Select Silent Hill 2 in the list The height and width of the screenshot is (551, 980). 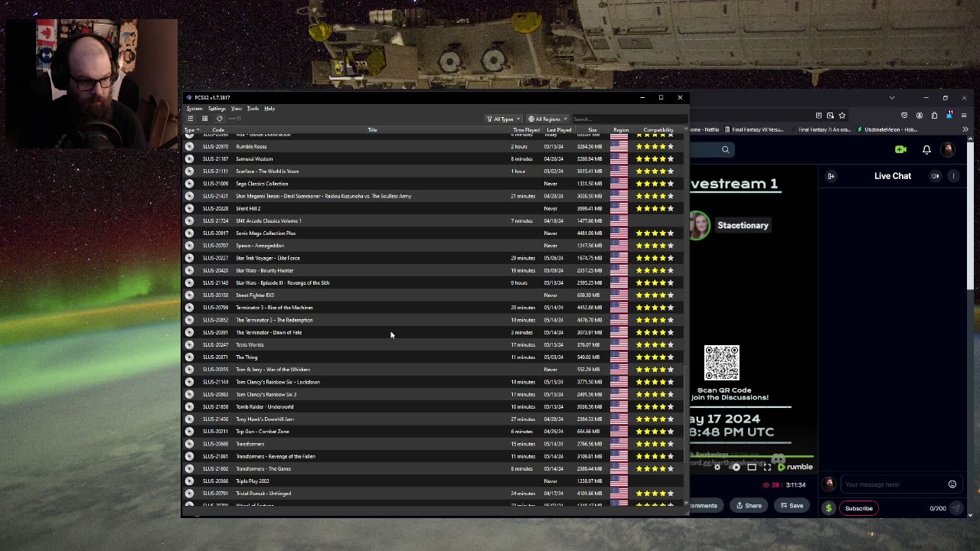434,208
